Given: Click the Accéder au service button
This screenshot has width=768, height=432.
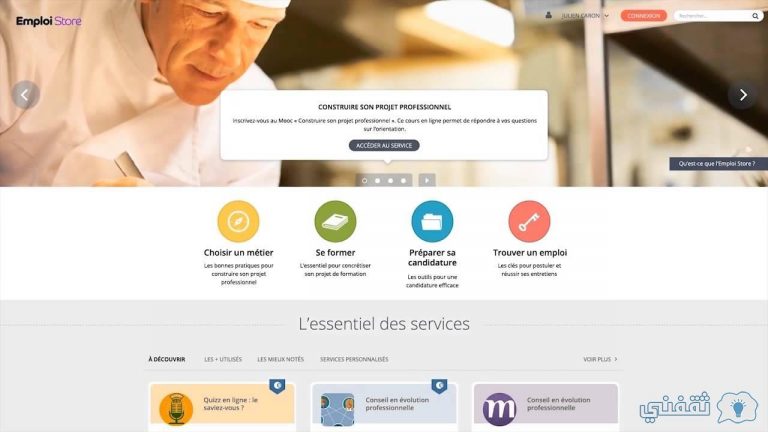Looking at the screenshot, I should [x=384, y=145].
